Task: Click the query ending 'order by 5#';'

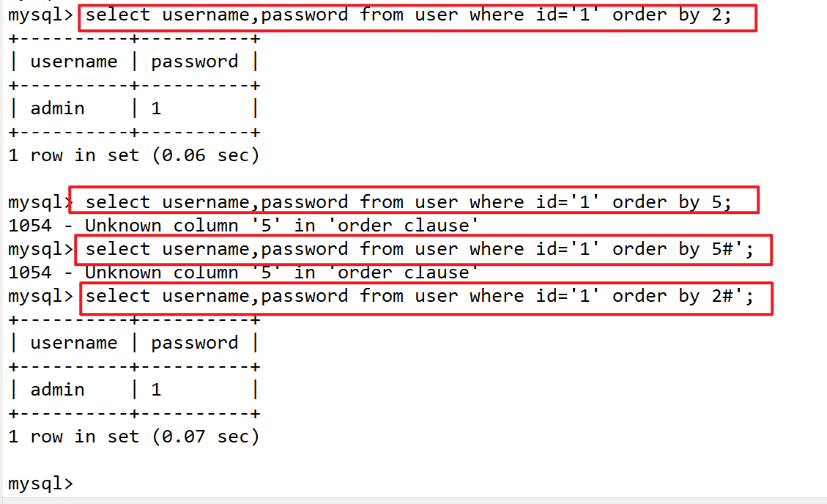Action: (x=420, y=249)
